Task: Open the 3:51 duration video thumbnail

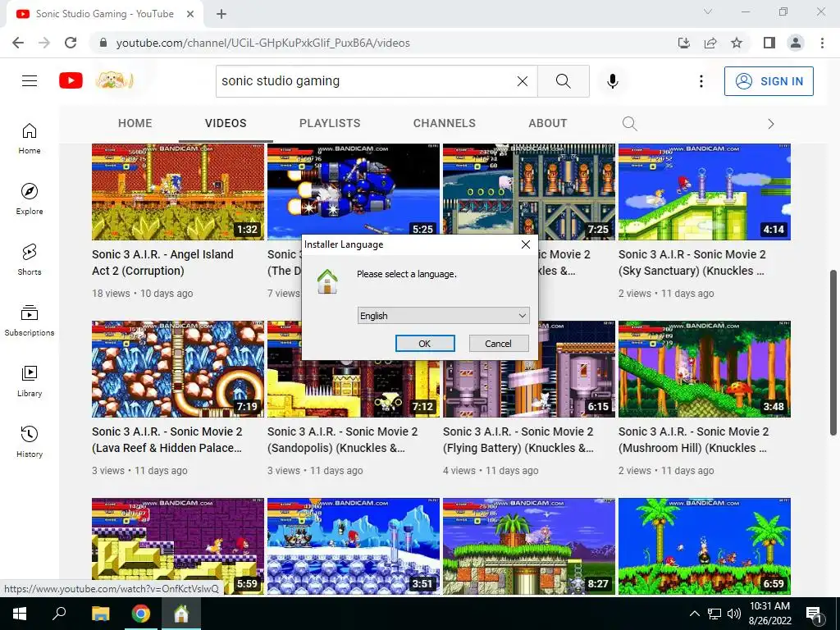Action: coord(354,546)
